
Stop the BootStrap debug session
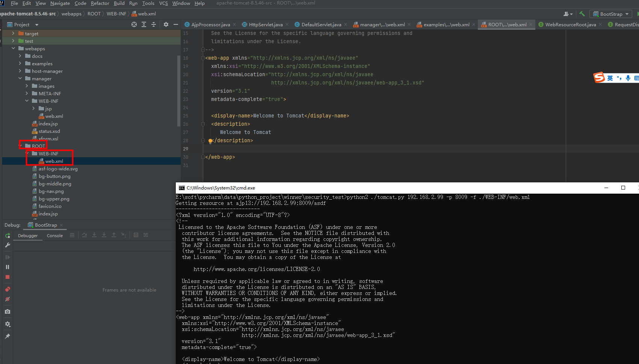(8, 277)
